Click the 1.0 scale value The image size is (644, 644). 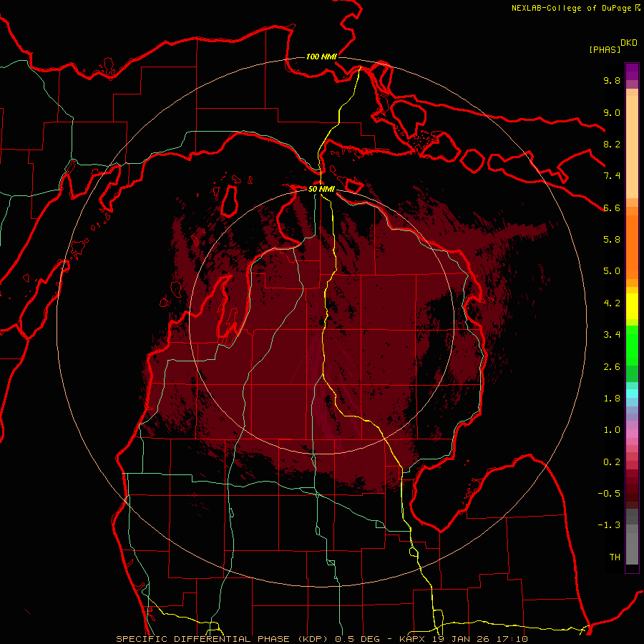click(612, 430)
